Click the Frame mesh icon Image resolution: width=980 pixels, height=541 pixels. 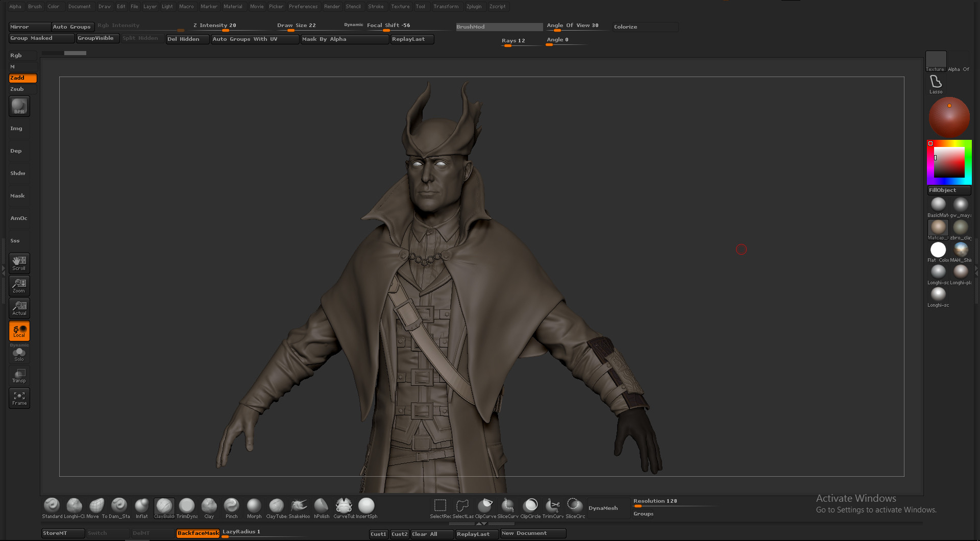(19, 398)
